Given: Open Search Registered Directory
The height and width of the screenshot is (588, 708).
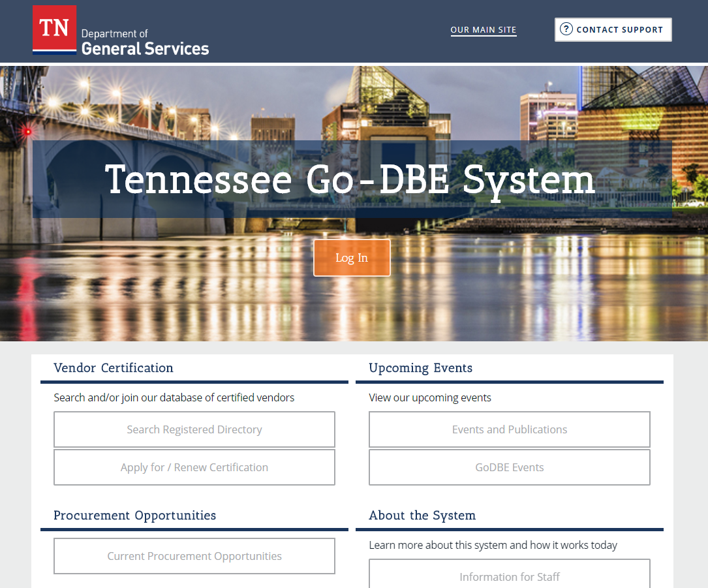Looking at the screenshot, I should [x=194, y=429].
